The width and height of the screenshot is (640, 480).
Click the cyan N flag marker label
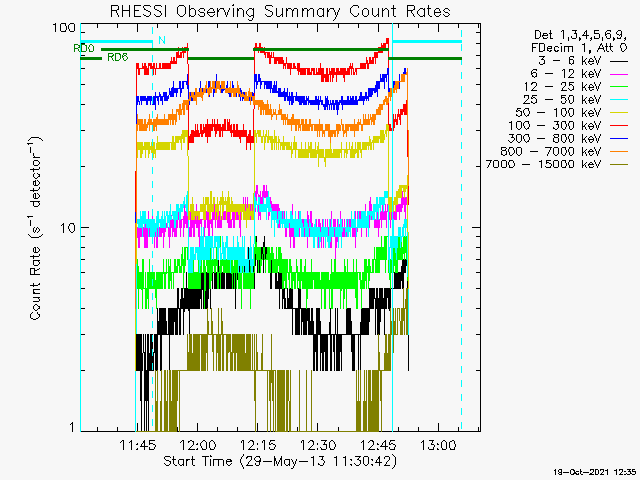click(x=162, y=40)
